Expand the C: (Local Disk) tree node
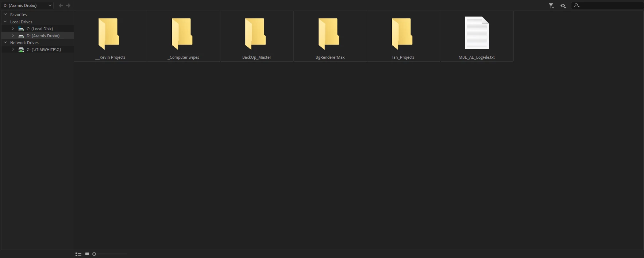 coord(13,28)
